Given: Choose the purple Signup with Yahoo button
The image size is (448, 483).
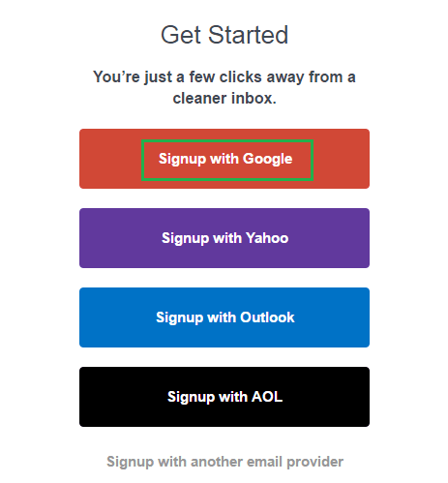Looking at the screenshot, I should [x=224, y=238].
